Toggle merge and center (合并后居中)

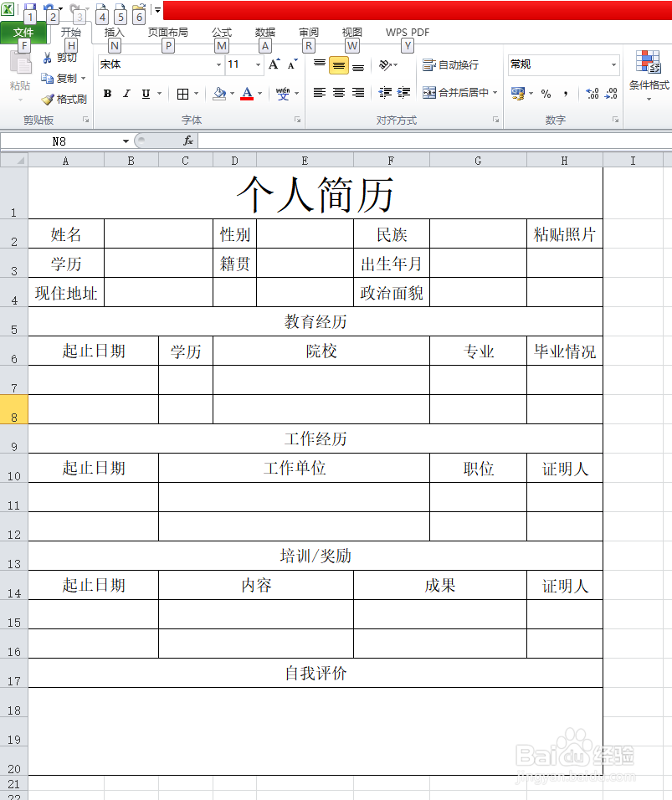pos(459,93)
